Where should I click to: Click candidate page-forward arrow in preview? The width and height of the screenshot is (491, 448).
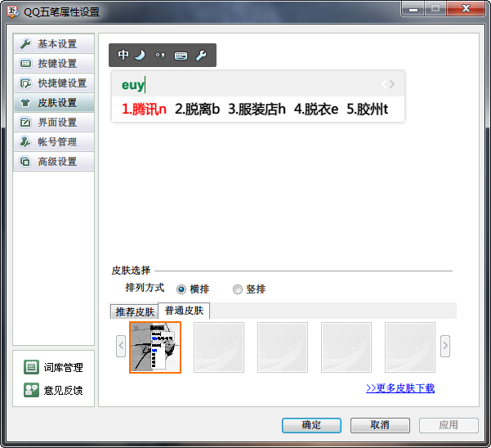pos(392,84)
